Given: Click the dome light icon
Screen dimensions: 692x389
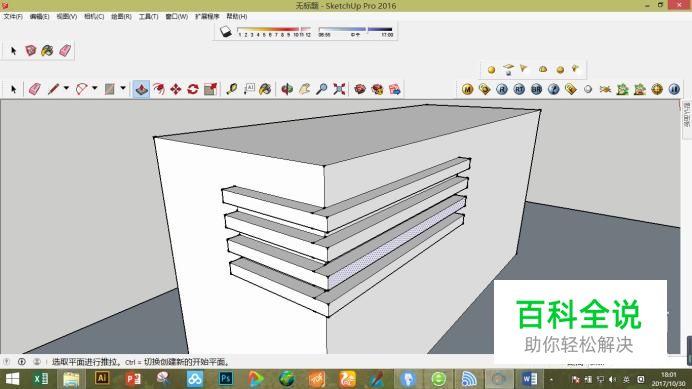Looking at the screenshot, I should [x=543, y=69].
